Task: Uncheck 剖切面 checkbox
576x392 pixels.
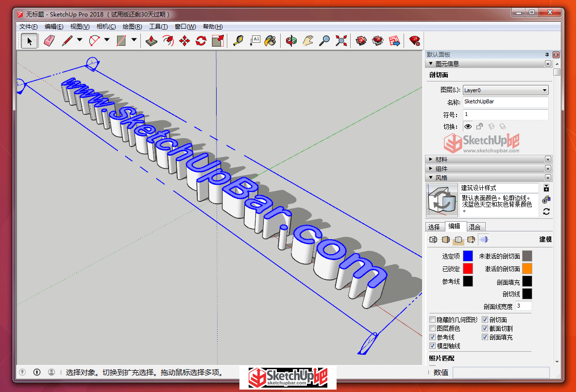Action: 485,320
